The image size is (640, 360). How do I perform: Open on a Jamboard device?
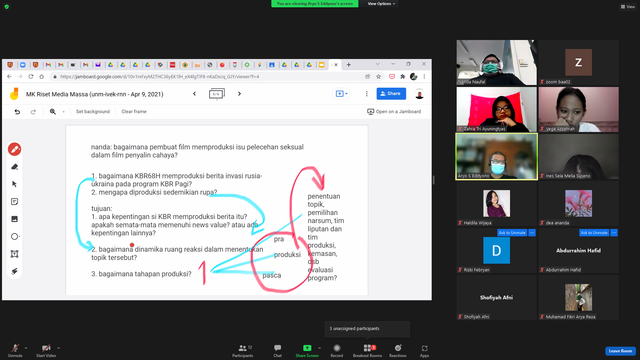click(x=394, y=111)
